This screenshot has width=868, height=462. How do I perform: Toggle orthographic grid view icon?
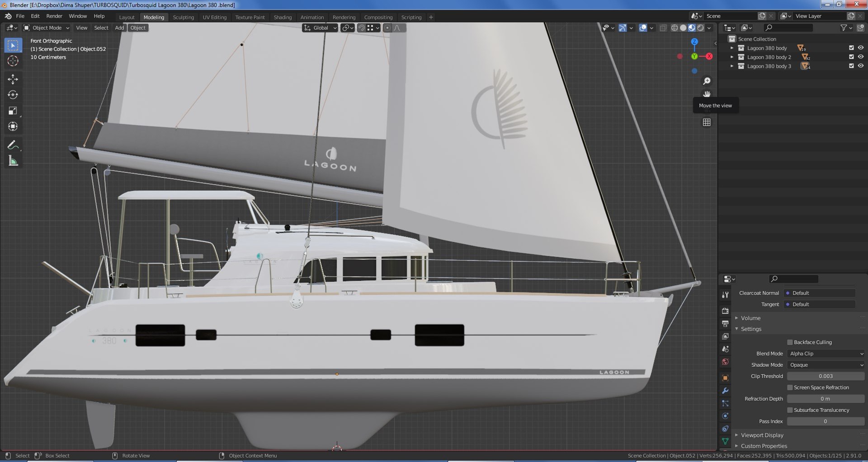click(707, 122)
